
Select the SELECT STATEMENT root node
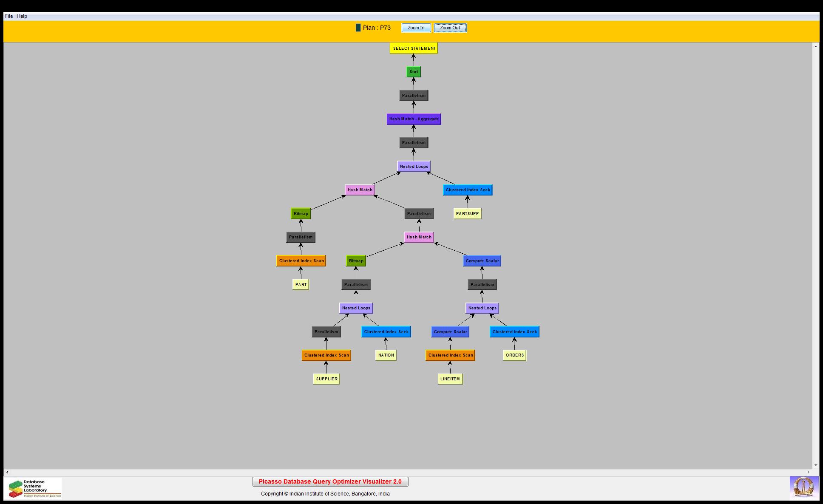pyautogui.click(x=414, y=48)
